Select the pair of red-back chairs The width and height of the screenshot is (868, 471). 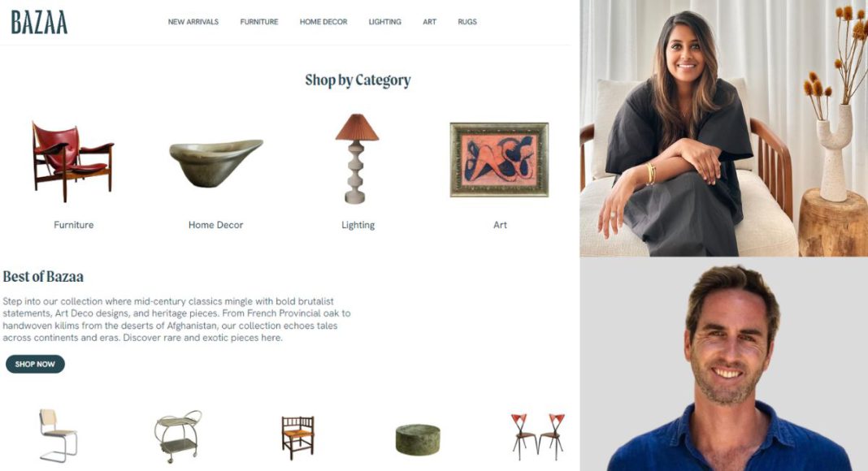(537, 437)
